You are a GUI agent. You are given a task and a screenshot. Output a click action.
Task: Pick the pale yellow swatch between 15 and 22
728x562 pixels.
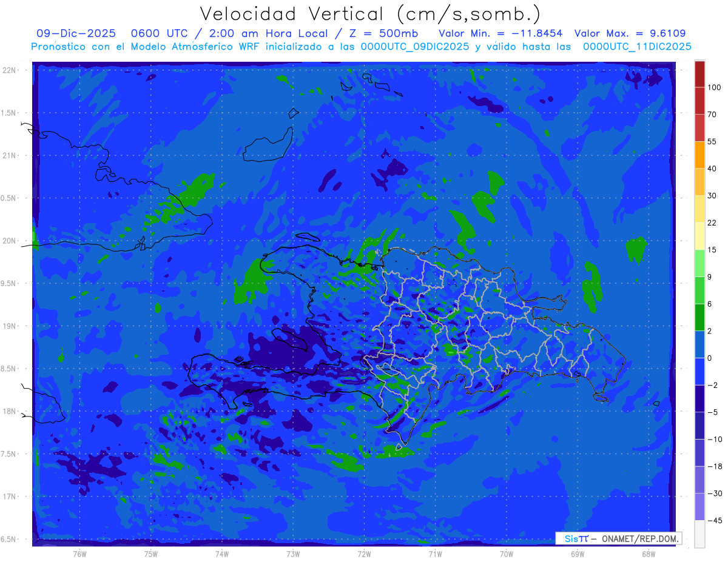[699, 236]
